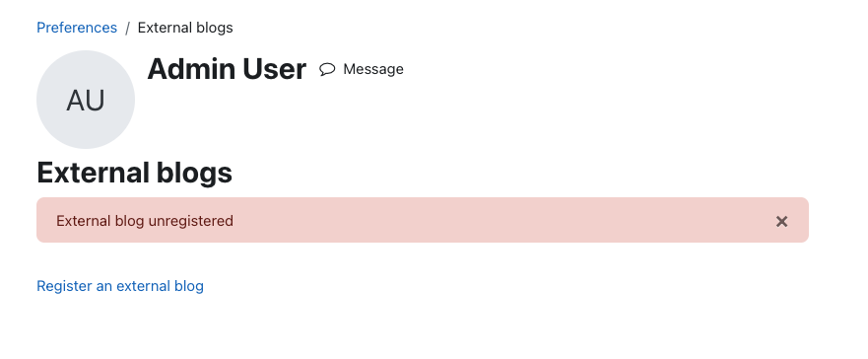868x359 pixels.
Task: Click the speech bubble Message icon
Action: click(327, 69)
